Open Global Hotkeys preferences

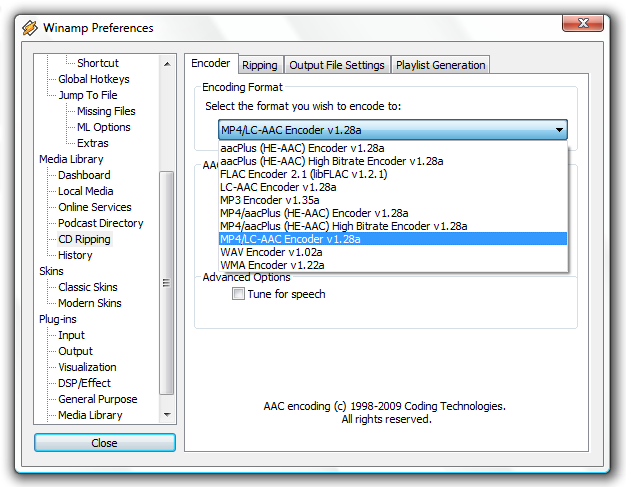(94, 79)
